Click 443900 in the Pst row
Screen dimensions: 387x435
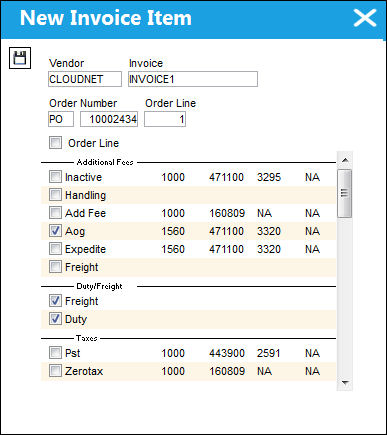[x=227, y=353]
